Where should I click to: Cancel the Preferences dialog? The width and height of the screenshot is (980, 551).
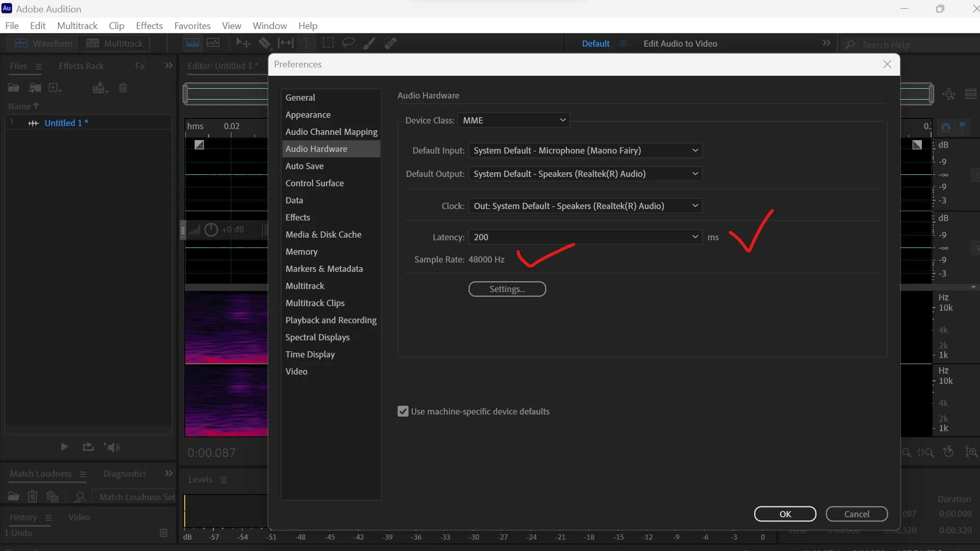tap(856, 514)
